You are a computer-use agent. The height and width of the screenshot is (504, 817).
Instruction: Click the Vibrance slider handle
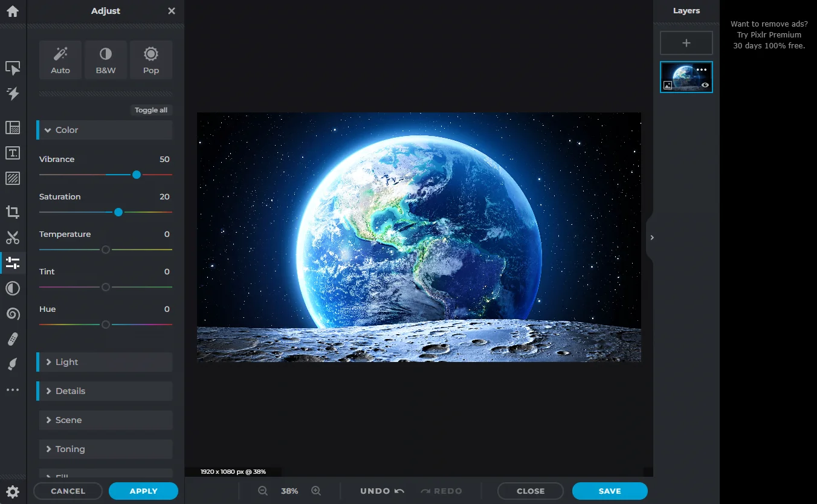[137, 175]
